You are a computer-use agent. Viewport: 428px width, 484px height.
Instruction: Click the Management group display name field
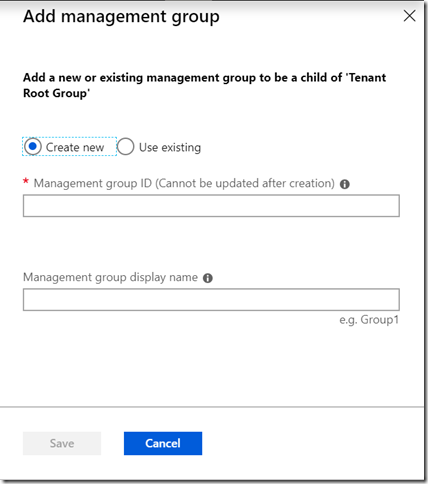point(211,300)
